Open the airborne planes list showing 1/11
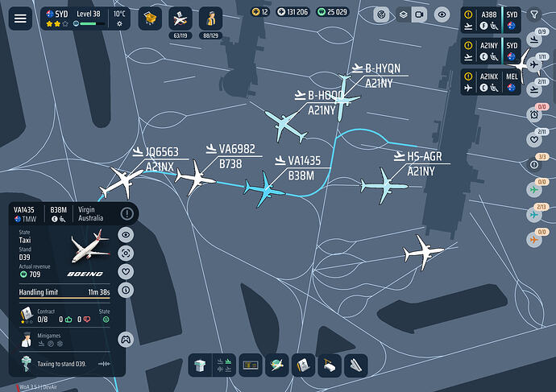Screen dimensions: 556x392 tap(534, 65)
